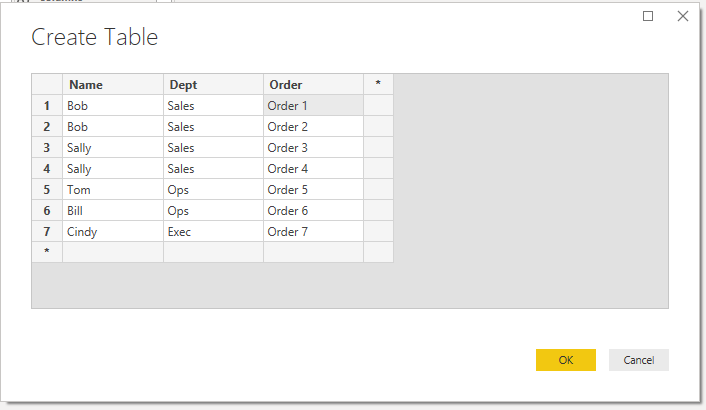Image resolution: width=706 pixels, height=410 pixels.
Task: Click the Order 4 cell
Action: click(313, 168)
